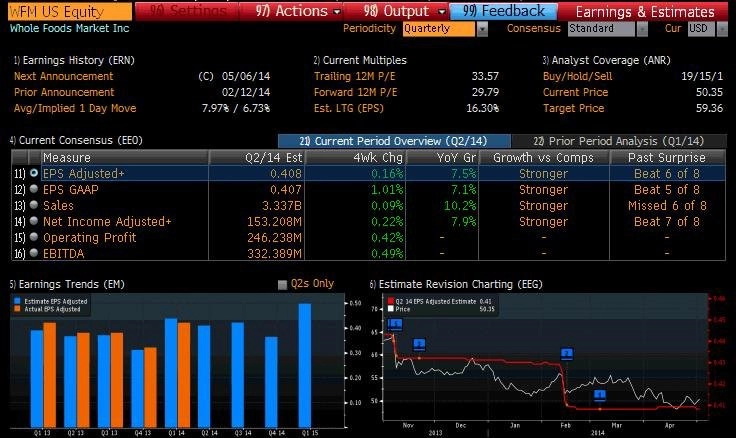
Task: Click the YoY Gr column header
Action: [442, 157]
